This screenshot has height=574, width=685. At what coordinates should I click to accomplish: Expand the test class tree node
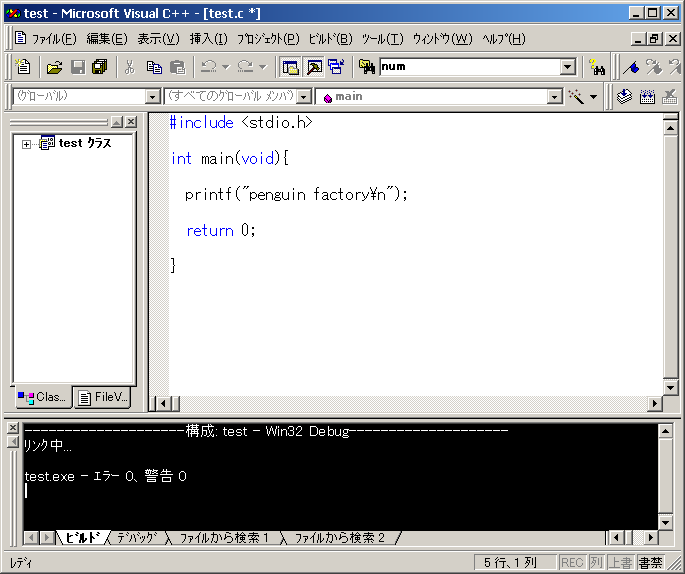(x=26, y=144)
